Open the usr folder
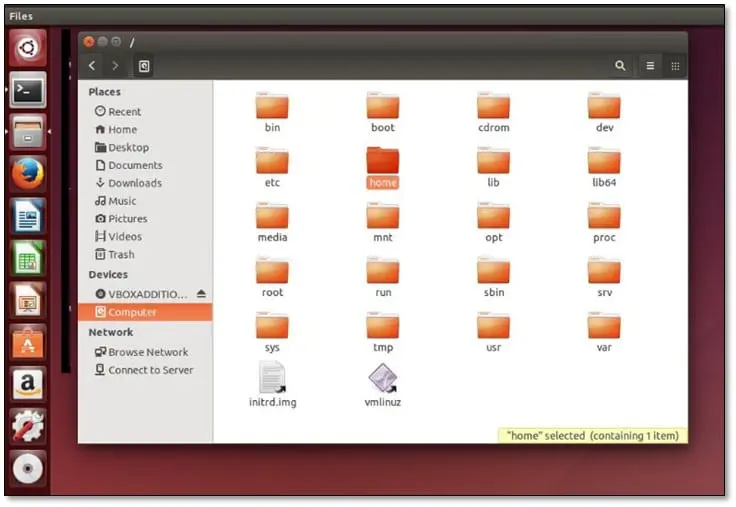The width and height of the screenshot is (736, 507). point(494,328)
